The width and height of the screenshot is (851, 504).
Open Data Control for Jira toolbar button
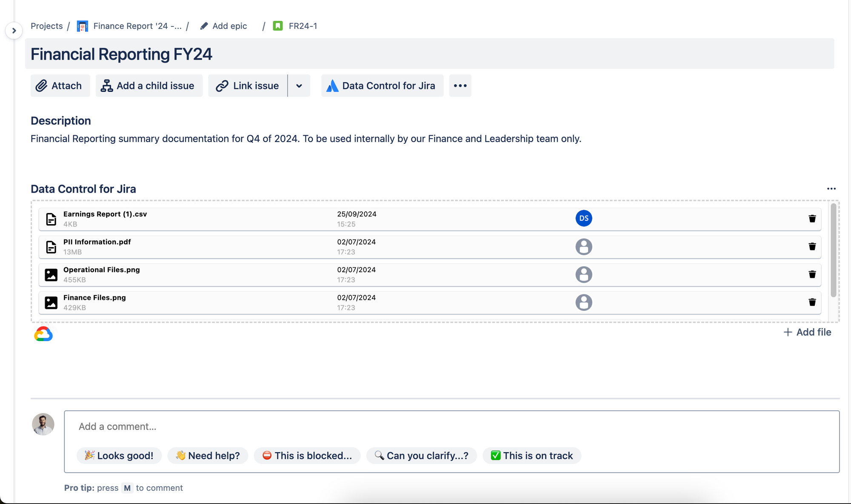382,86
